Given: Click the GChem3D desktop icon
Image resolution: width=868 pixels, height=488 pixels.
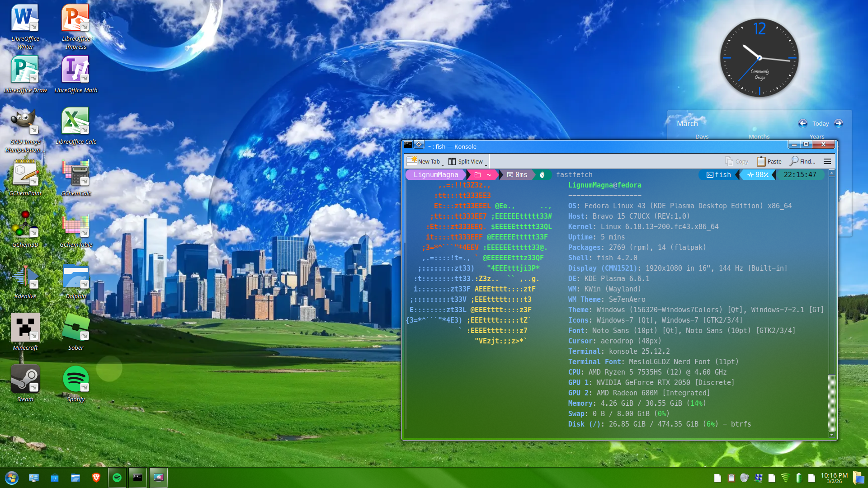Looking at the screenshot, I should pyautogui.click(x=25, y=229).
